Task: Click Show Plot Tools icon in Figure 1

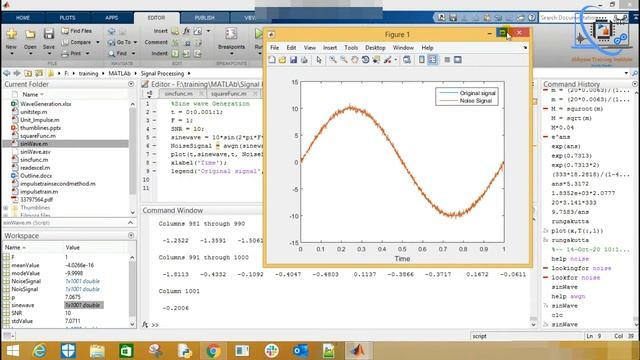Action: coord(458,60)
